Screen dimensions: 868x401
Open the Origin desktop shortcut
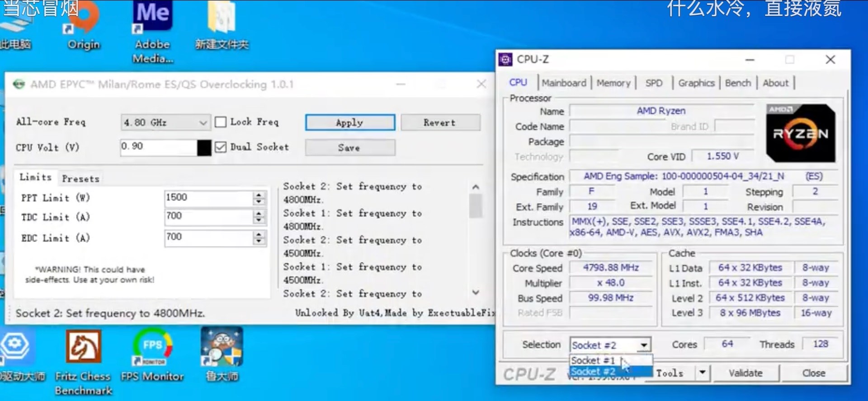point(84,25)
